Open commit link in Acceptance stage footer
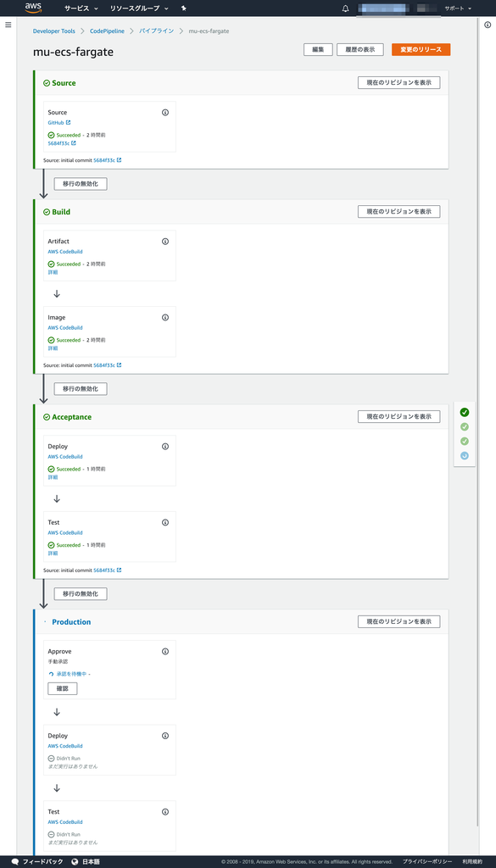Screen dimensions: 496x868 [108, 570]
